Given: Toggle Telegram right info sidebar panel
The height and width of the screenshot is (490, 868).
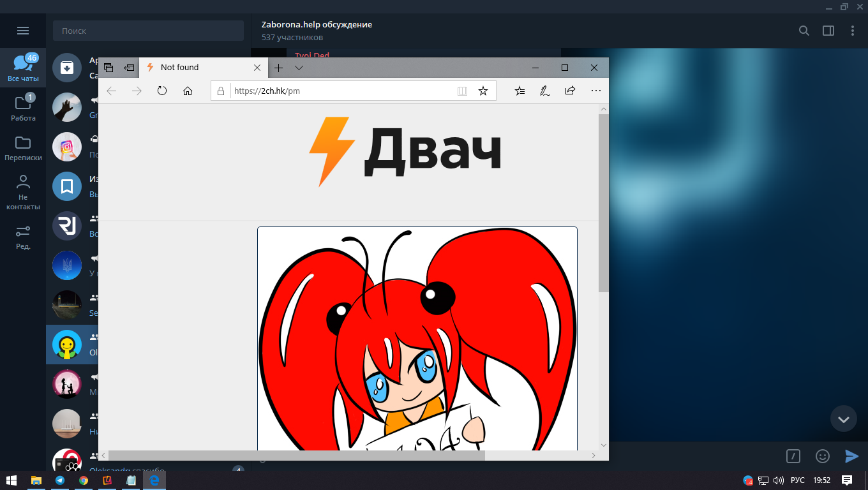Looking at the screenshot, I should pyautogui.click(x=828, y=31).
